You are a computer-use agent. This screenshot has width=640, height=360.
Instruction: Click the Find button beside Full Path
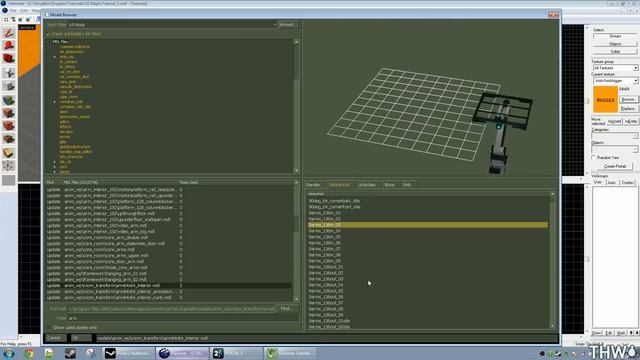[287, 309]
